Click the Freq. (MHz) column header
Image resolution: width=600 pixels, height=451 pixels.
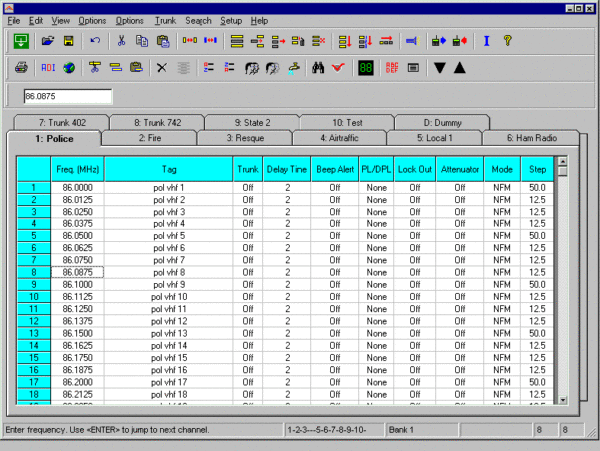click(x=78, y=169)
